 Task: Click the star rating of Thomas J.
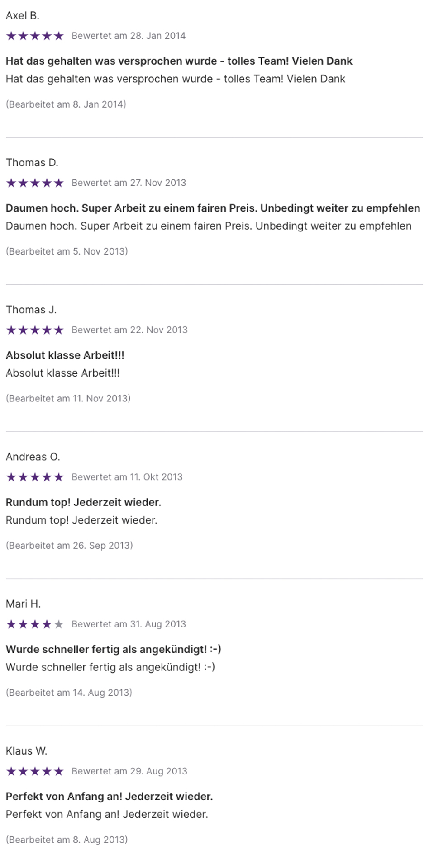(x=35, y=330)
